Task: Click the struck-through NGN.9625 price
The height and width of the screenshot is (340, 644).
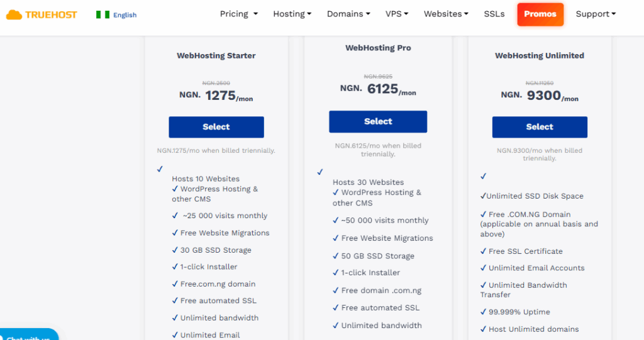Action: pos(378,77)
